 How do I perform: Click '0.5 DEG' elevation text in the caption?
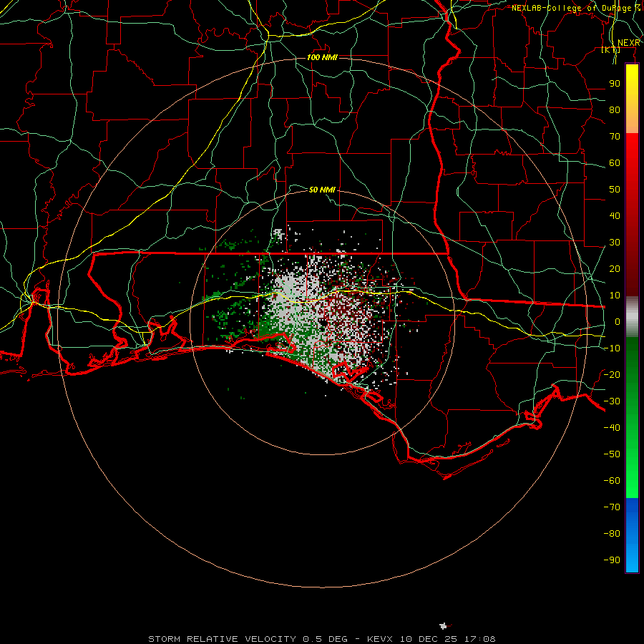[x=326, y=639]
